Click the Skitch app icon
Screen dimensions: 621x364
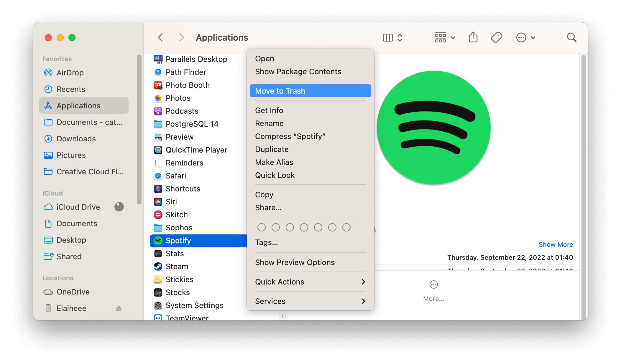click(x=158, y=215)
